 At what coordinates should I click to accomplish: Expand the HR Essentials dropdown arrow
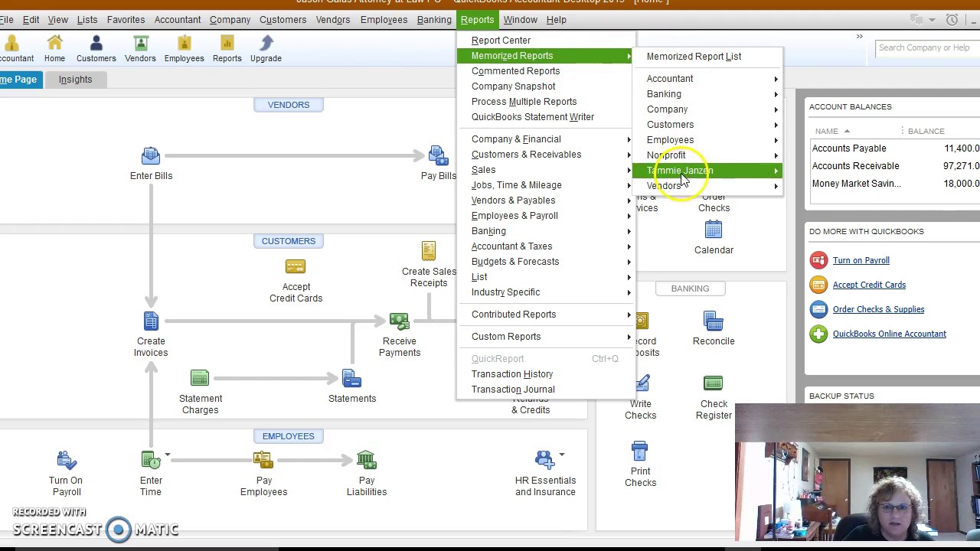coord(561,455)
